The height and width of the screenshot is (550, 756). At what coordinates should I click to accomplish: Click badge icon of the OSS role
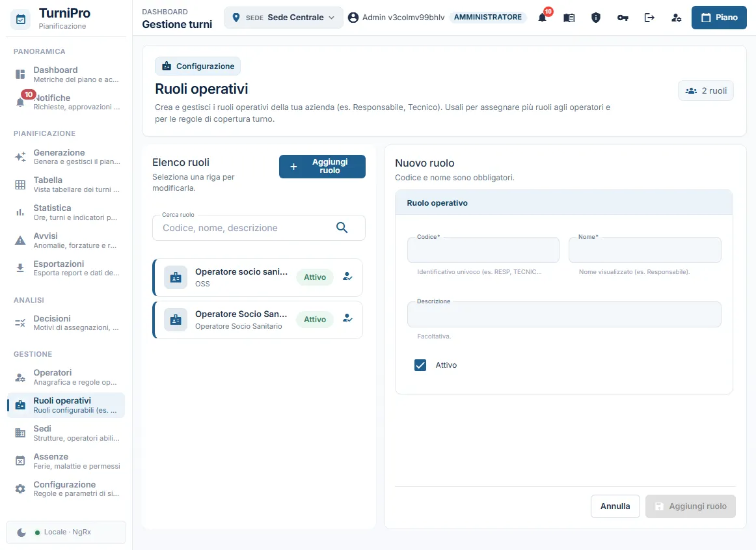tap(176, 277)
